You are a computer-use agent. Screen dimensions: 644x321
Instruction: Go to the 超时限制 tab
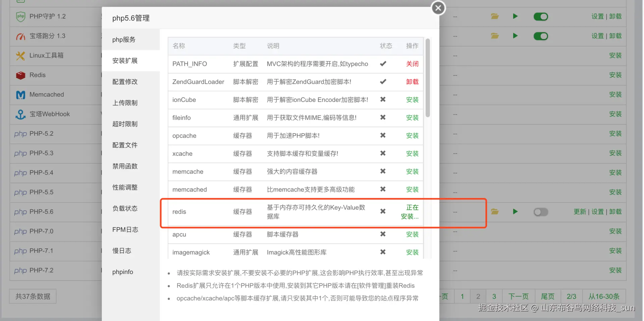[x=131, y=124]
